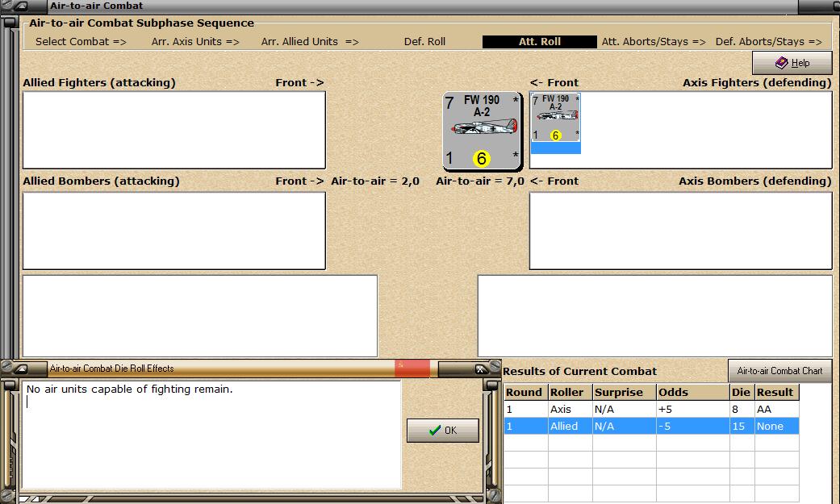Click the Results of Current Combat heading
840x504 pixels.
coord(579,371)
